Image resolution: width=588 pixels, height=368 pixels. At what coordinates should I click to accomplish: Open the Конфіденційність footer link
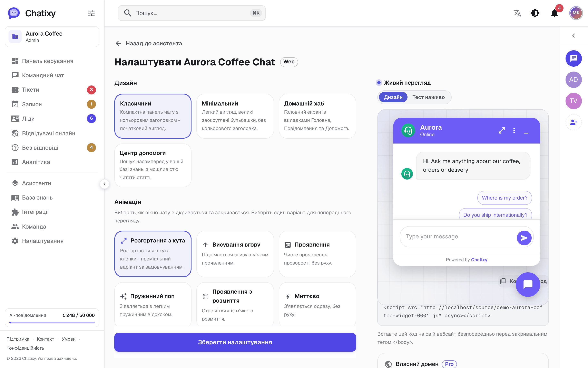(x=25, y=348)
